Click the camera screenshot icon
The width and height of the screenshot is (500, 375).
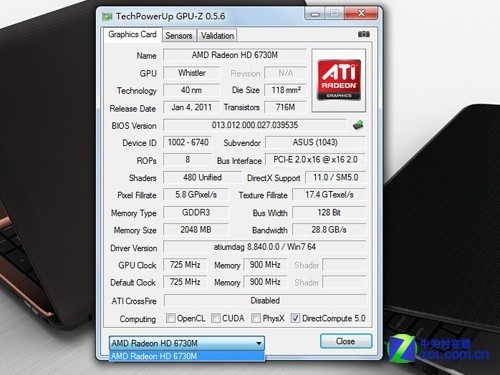pyautogui.click(x=364, y=34)
